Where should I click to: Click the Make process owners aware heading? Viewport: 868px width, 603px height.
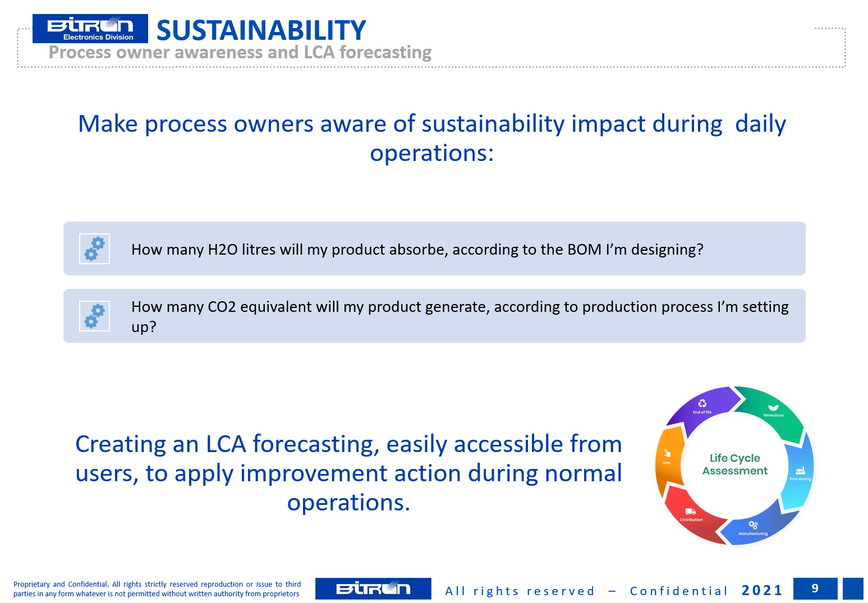tap(432, 138)
